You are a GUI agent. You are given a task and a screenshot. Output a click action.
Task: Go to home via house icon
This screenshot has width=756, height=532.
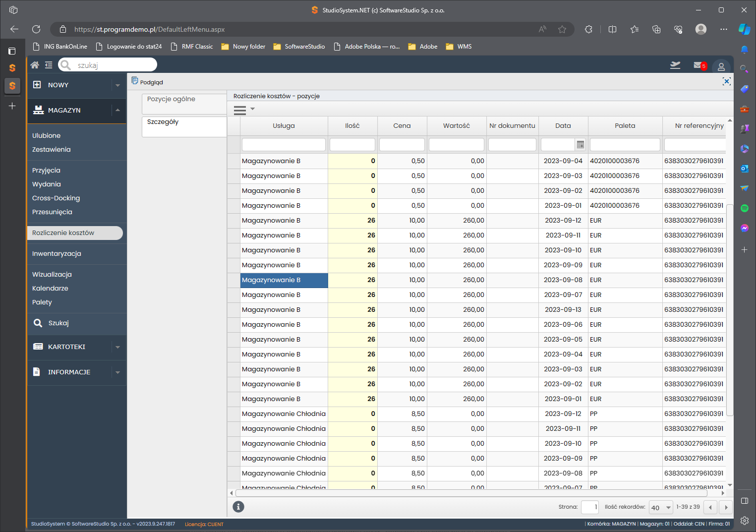(35, 65)
